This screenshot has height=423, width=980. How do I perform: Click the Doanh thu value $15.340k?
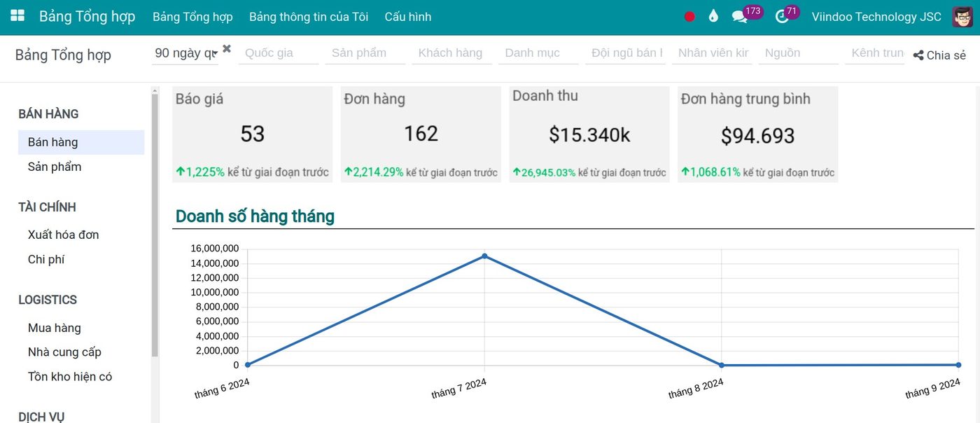pos(589,135)
